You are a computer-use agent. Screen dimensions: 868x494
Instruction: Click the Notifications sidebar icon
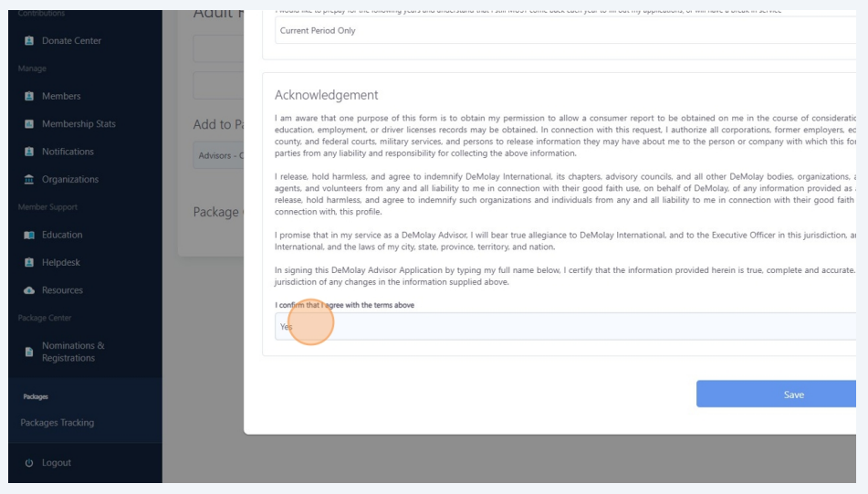pyautogui.click(x=29, y=152)
